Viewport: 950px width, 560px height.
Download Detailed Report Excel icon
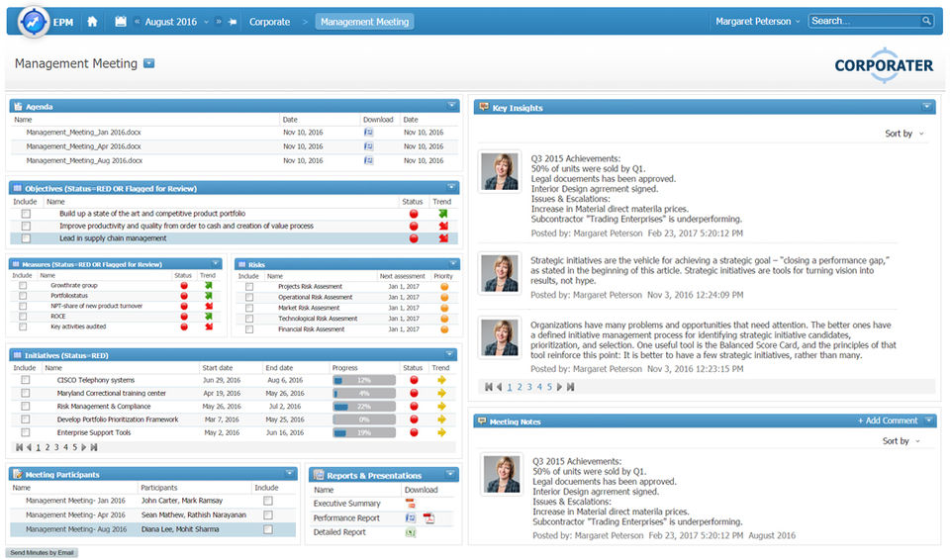pyautogui.click(x=410, y=532)
